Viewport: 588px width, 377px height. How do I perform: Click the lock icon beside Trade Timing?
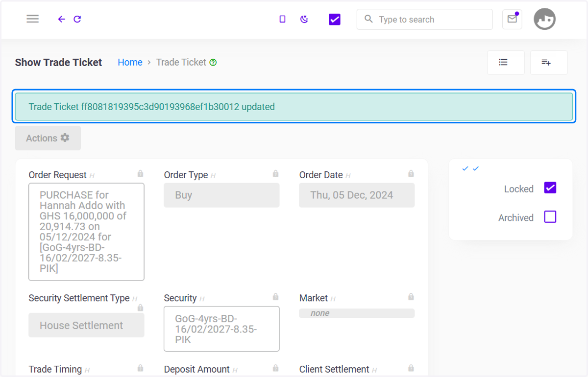(x=141, y=368)
